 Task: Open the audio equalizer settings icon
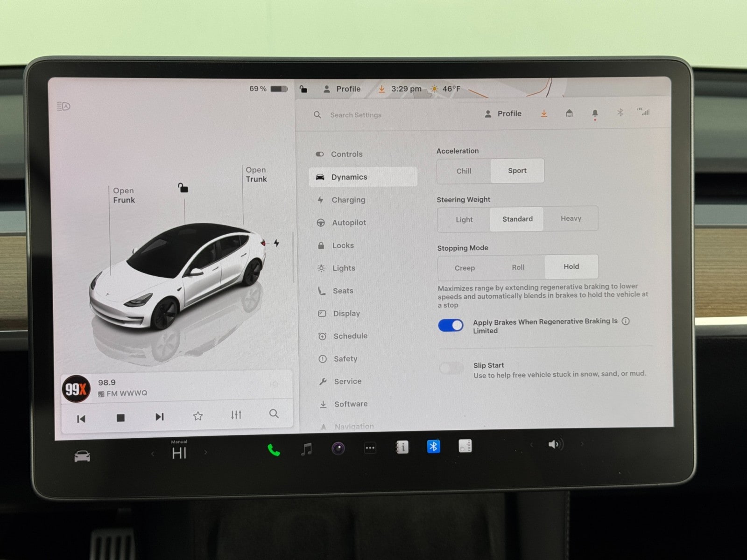coord(236,415)
